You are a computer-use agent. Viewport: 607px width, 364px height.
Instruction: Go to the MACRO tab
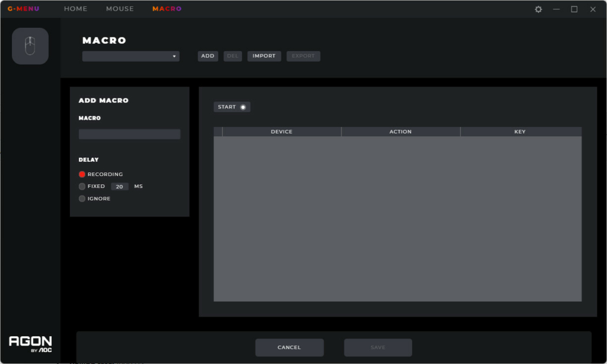167,9
